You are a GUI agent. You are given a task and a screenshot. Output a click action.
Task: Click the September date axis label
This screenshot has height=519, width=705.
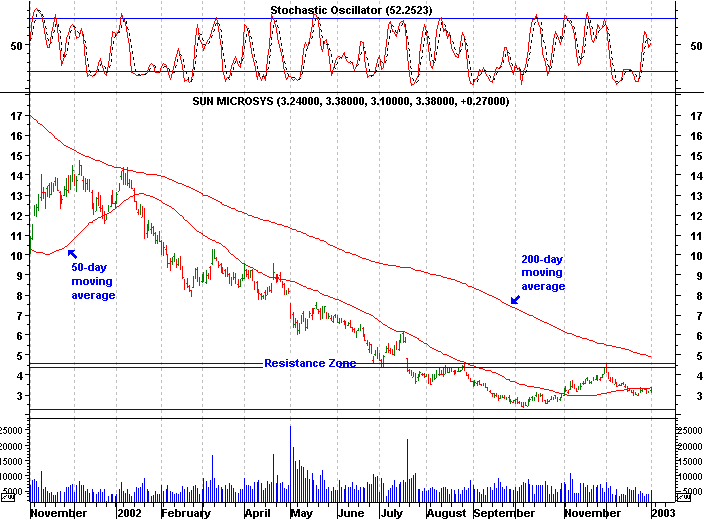click(504, 513)
